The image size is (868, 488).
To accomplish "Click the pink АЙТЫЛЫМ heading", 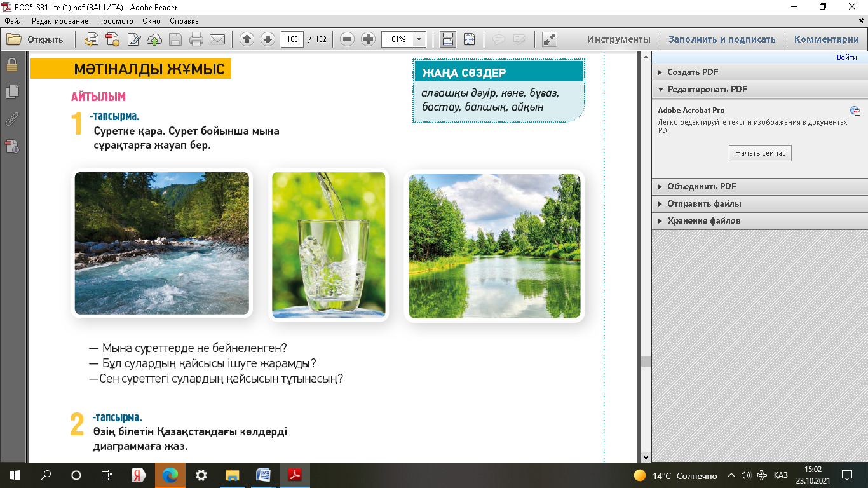I will (98, 97).
